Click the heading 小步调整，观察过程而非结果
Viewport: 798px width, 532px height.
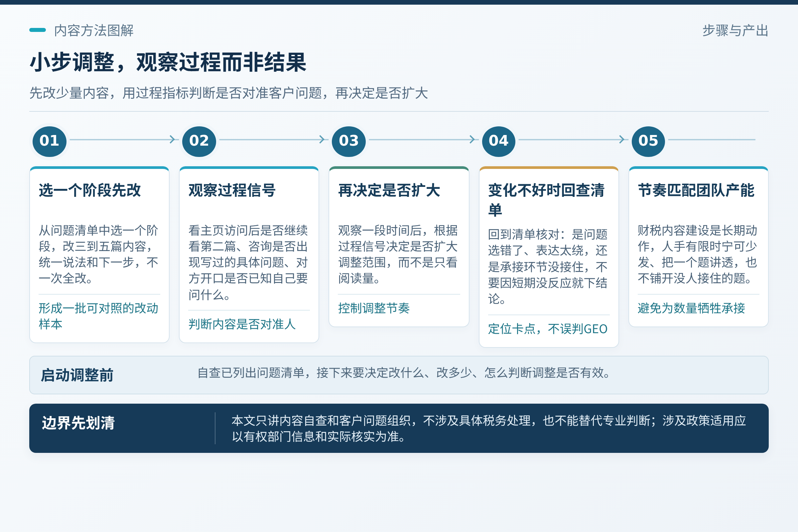click(x=168, y=63)
